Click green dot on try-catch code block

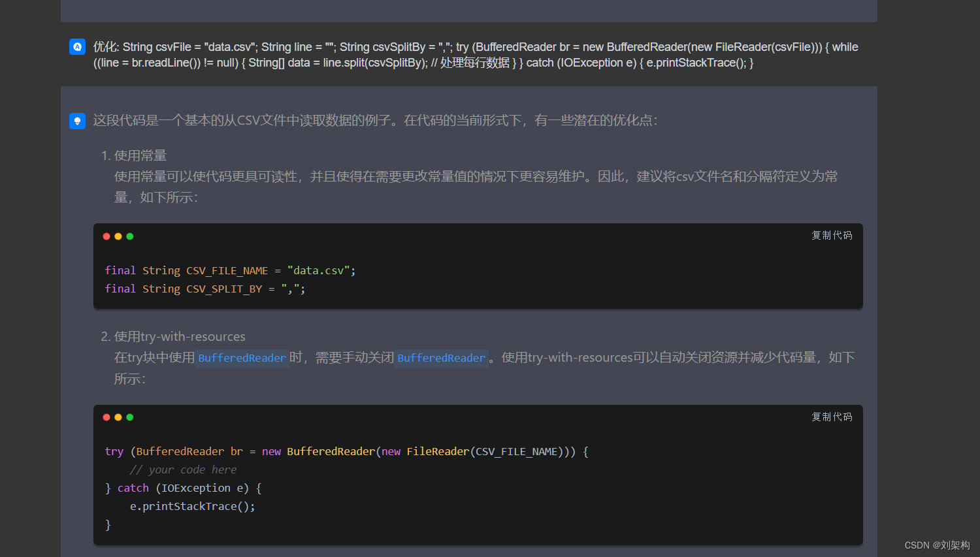pyautogui.click(x=130, y=417)
